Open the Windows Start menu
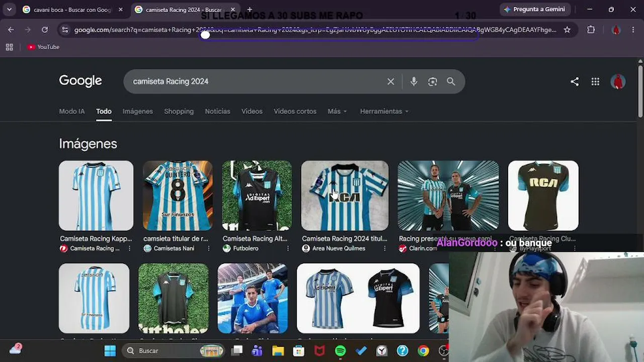The width and height of the screenshot is (644, 362). tap(110, 350)
